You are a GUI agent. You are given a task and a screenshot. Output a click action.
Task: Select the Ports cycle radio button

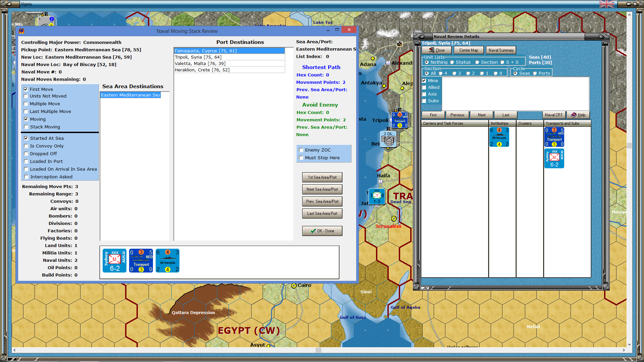[x=535, y=73]
